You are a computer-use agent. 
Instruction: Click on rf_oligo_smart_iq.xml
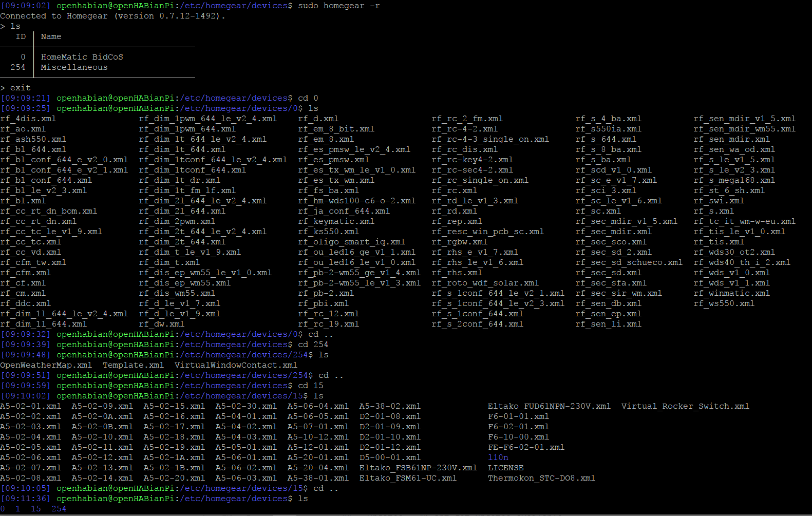[352, 242]
